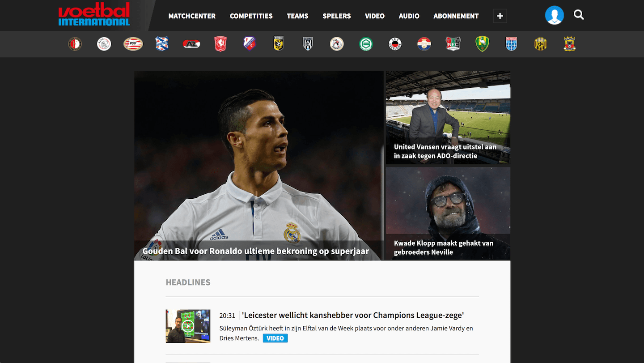Click the Heracles Almelo logo
The height and width of the screenshot is (363, 644).
click(x=308, y=44)
